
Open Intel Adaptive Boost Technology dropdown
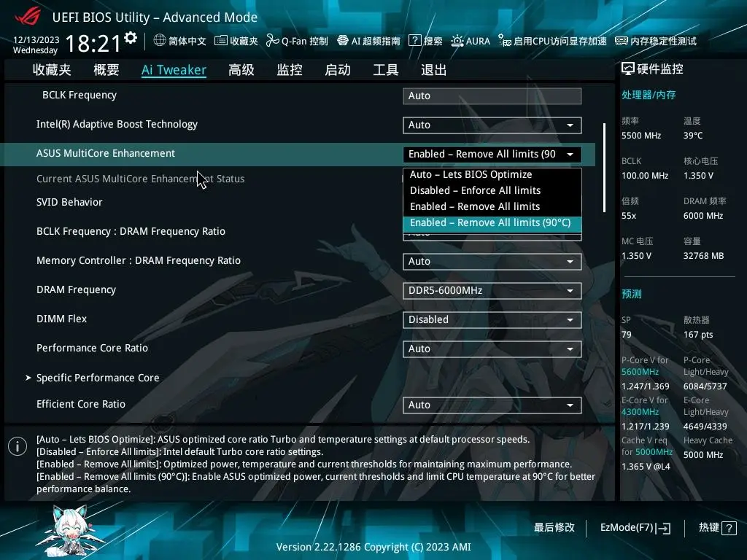(x=492, y=125)
